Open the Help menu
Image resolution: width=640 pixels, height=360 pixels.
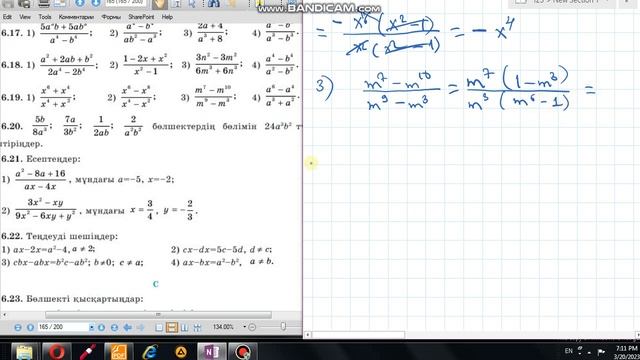(x=167, y=17)
